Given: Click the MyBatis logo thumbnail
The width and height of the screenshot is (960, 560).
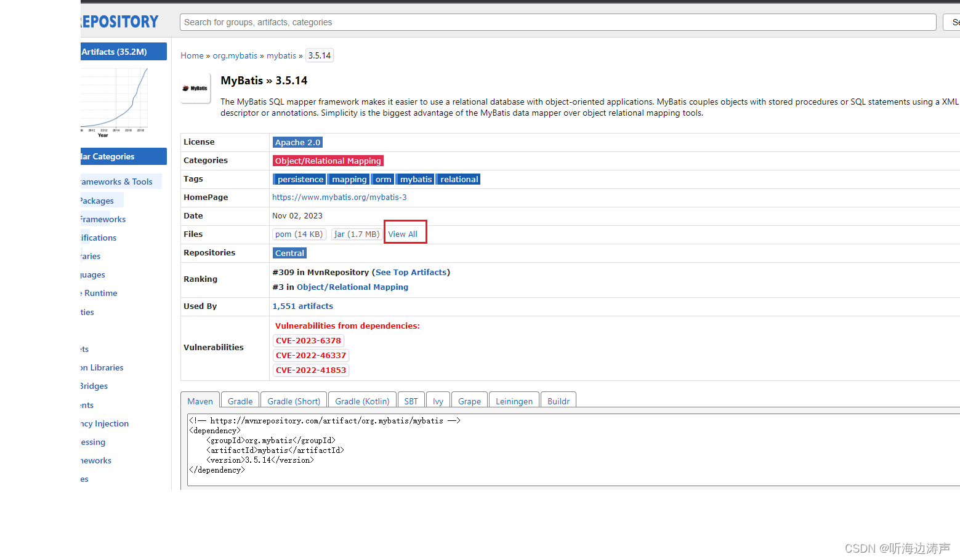Looking at the screenshot, I should click(195, 89).
